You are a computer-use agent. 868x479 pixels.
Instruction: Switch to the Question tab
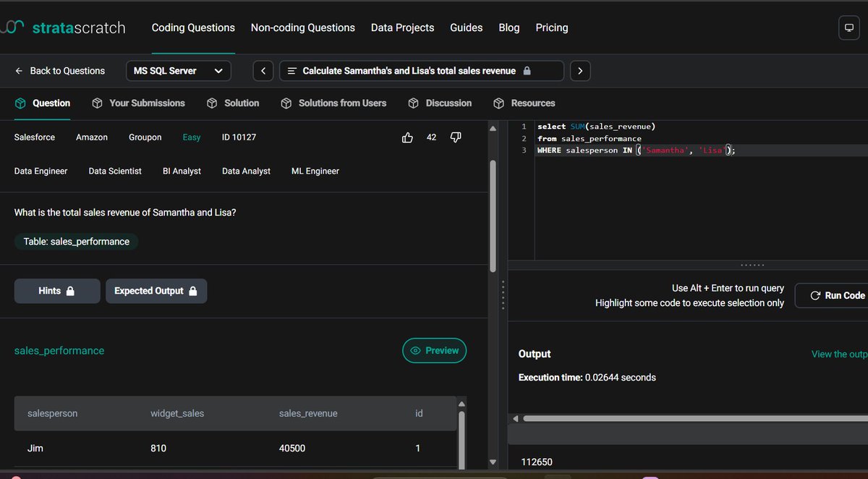pyautogui.click(x=43, y=103)
